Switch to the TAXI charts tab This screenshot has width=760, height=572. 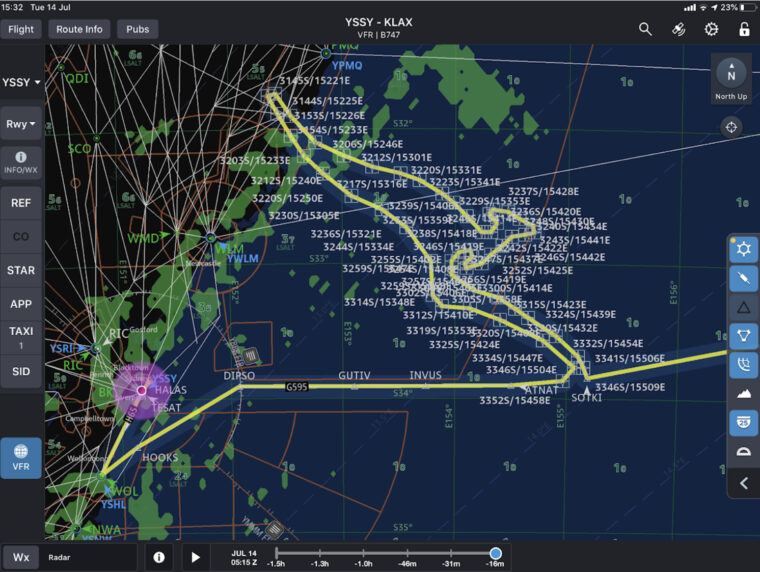click(x=21, y=337)
